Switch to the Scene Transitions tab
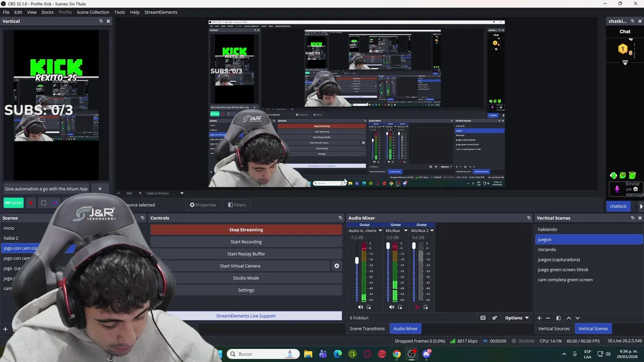Screen dimensions: 644x362 point(367,329)
